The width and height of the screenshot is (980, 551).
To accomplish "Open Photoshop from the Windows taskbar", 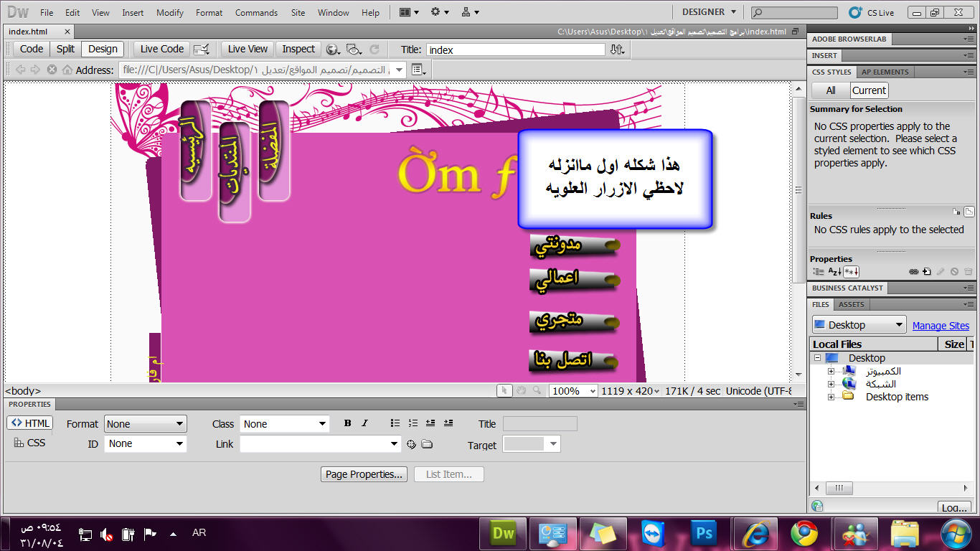I will pos(705,533).
